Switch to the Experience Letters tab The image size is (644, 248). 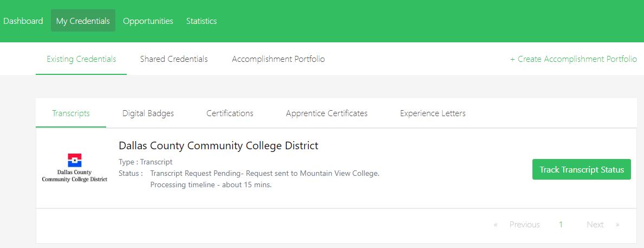(x=433, y=113)
